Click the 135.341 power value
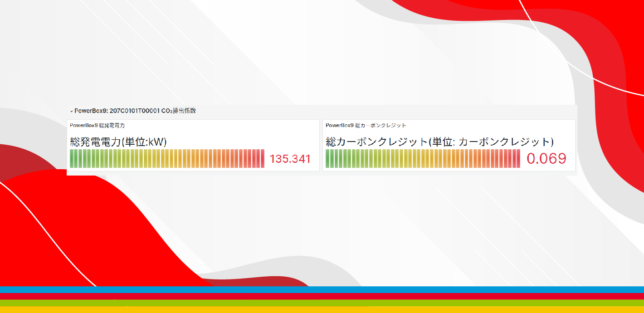Image resolution: width=644 pixels, height=313 pixels. coord(290,159)
